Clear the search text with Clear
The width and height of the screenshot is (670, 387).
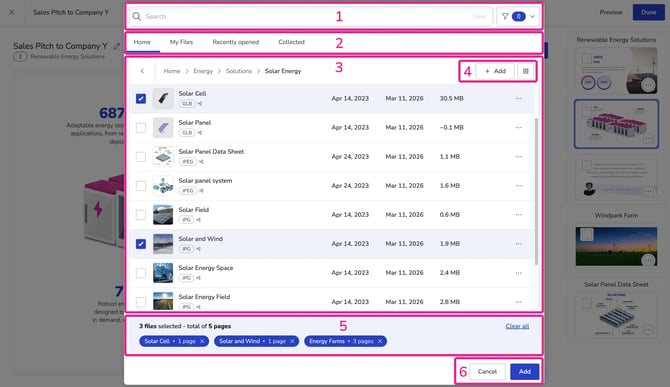[479, 16]
